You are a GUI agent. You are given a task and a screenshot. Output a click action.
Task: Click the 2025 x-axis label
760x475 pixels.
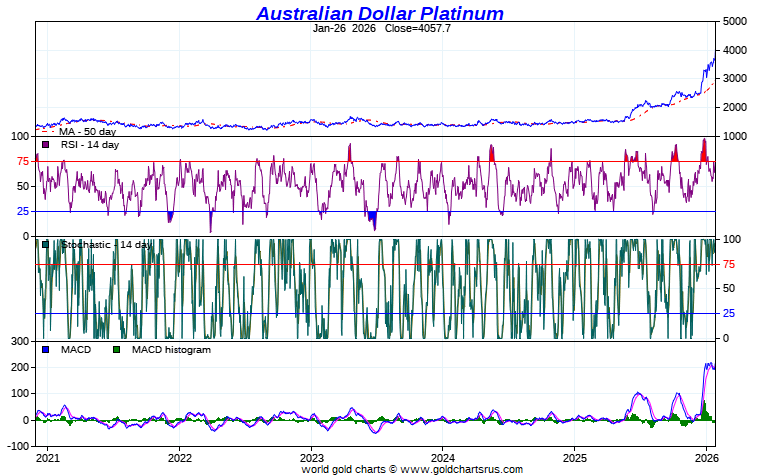coord(574,458)
